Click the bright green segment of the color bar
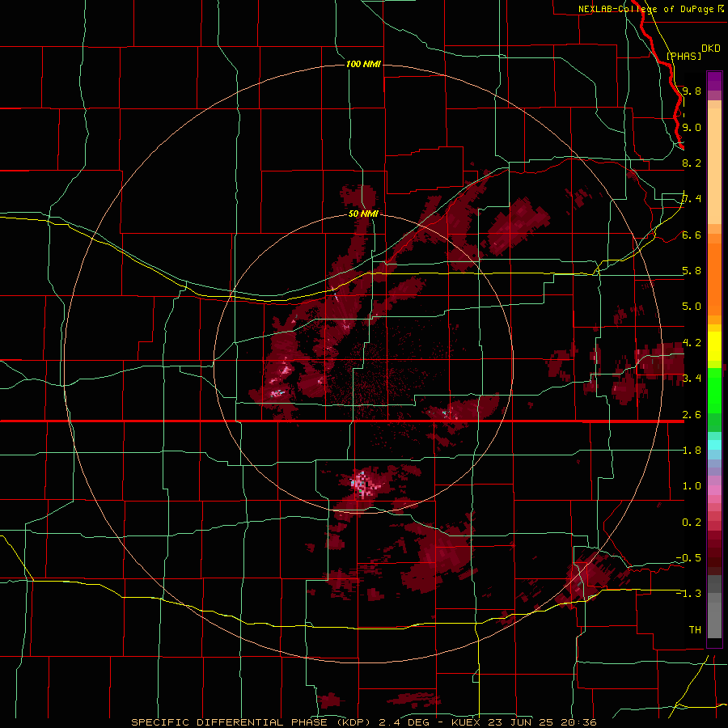The height and width of the screenshot is (728, 728). tap(714, 391)
